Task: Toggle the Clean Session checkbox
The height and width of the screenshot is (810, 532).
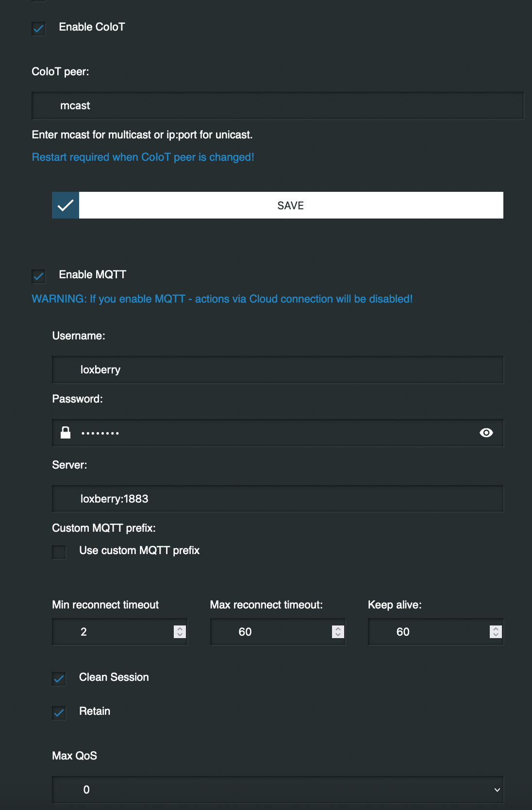Action: pyautogui.click(x=59, y=678)
